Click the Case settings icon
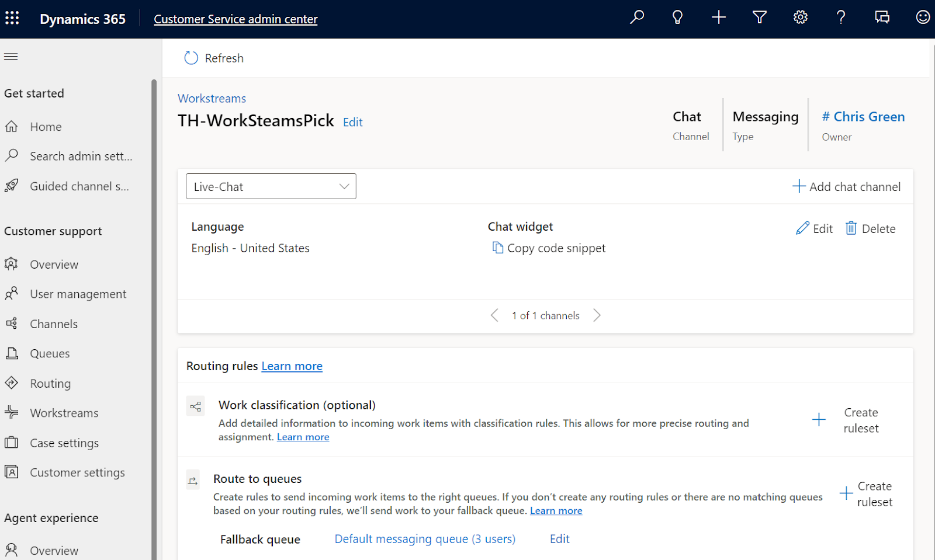This screenshot has width=935, height=560. point(11,443)
